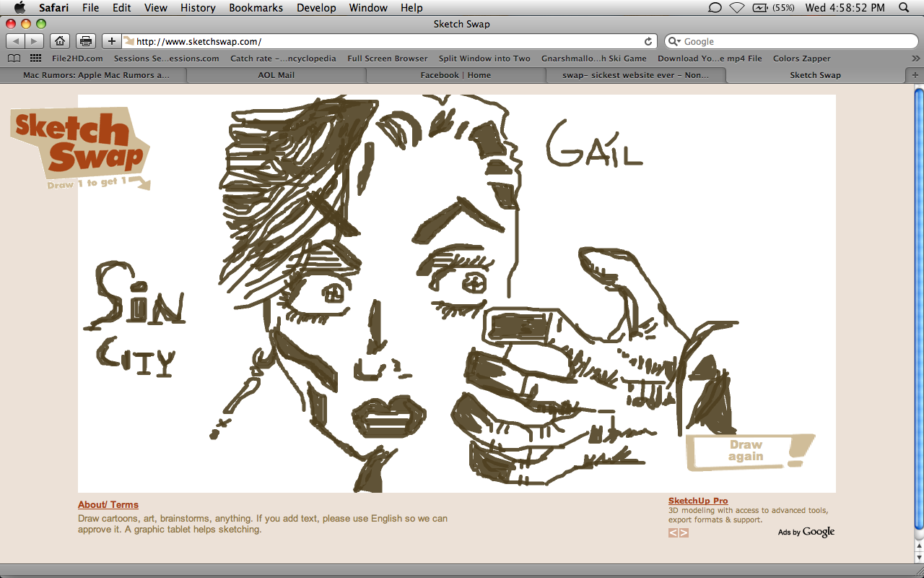Open the About/ Terms link
Viewport: 924px width, 578px height.
pyautogui.click(x=108, y=505)
